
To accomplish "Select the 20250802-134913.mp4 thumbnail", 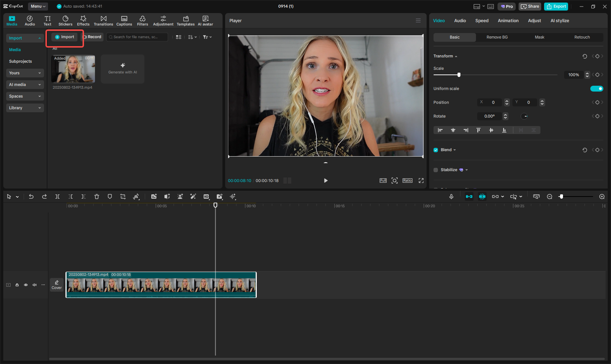I will point(73,69).
